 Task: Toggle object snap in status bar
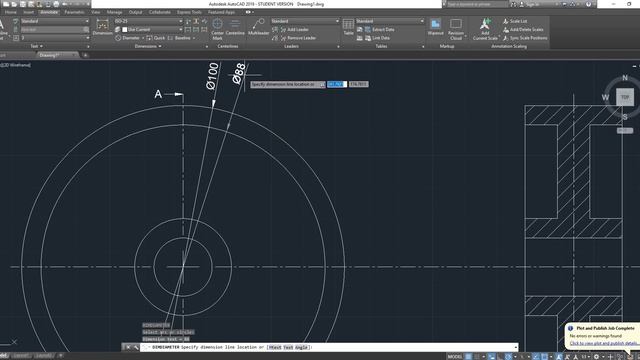pos(544,356)
